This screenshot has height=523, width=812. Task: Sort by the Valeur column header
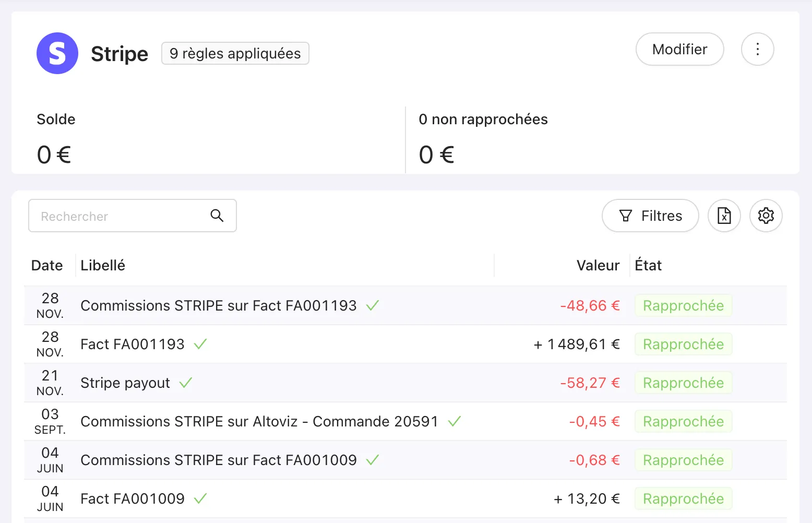click(x=598, y=265)
